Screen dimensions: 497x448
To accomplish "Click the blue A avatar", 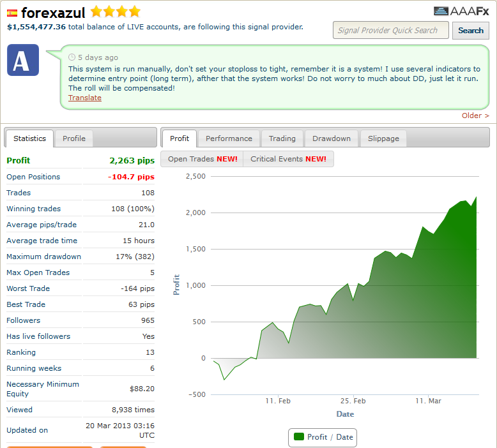I will [23, 60].
